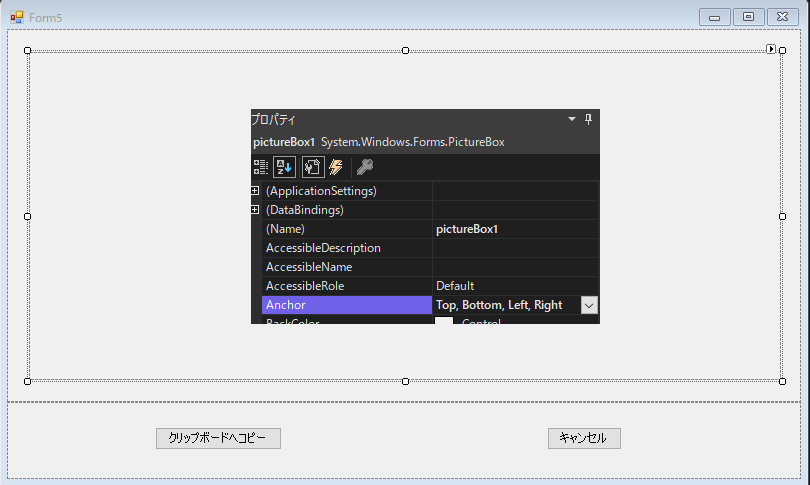The width and height of the screenshot is (810, 485).
Task: Click the Top, Bottom, Left, Right value
Action: click(x=499, y=305)
